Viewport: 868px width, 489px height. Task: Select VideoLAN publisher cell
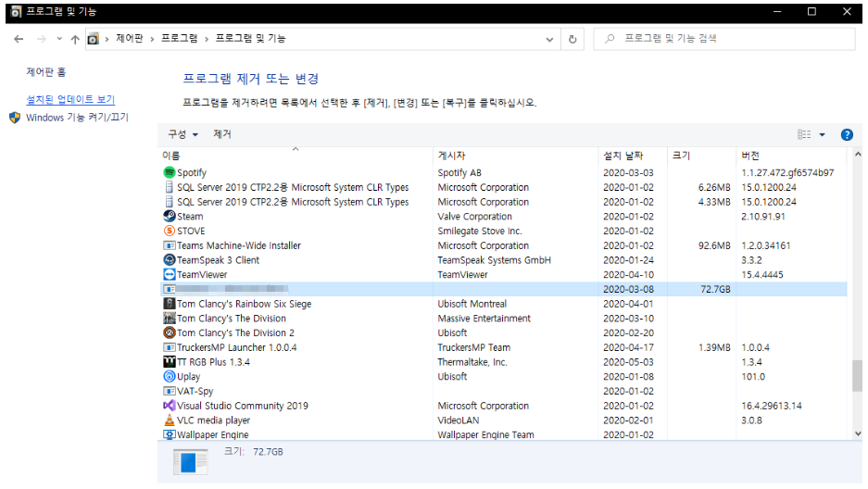click(458, 420)
